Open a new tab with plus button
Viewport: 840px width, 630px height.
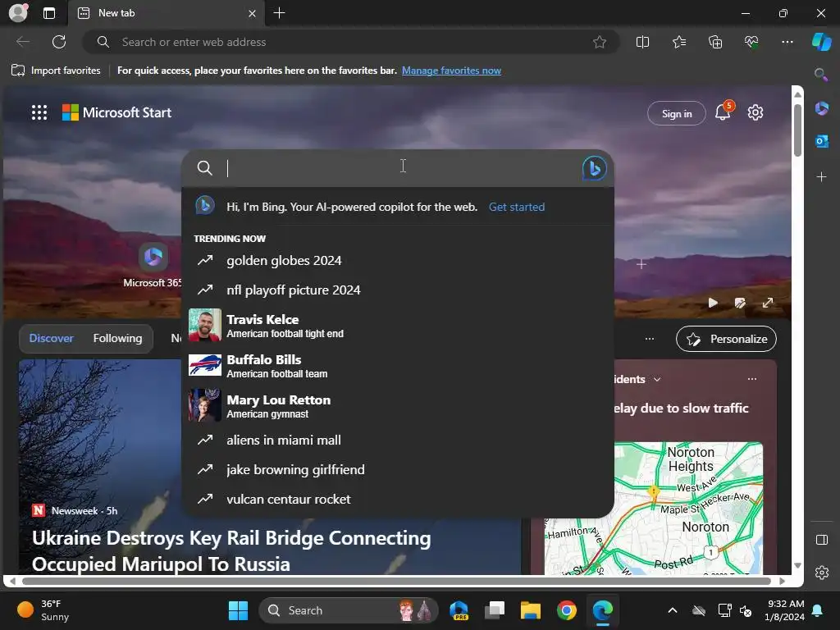click(x=279, y=13)
